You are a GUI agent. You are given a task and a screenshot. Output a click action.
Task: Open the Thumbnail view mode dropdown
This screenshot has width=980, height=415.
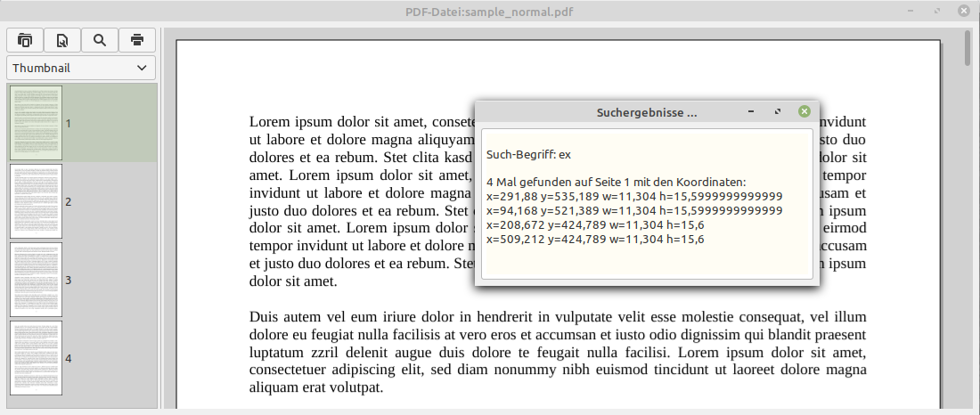pyautogui.click(x=80, y=68)
